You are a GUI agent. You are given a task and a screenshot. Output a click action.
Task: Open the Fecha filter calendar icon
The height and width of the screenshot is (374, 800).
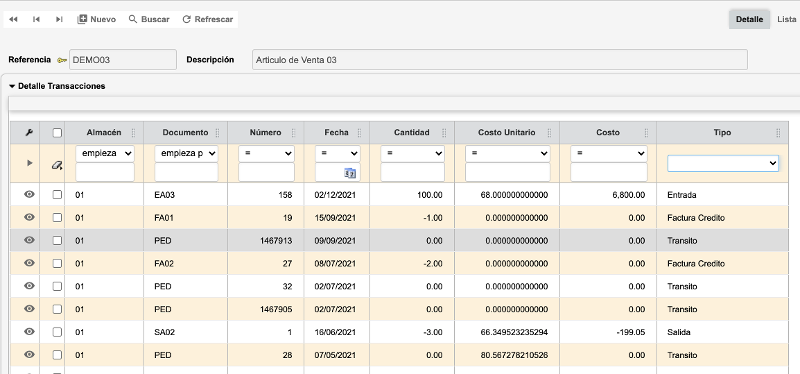tap(350, 173)
